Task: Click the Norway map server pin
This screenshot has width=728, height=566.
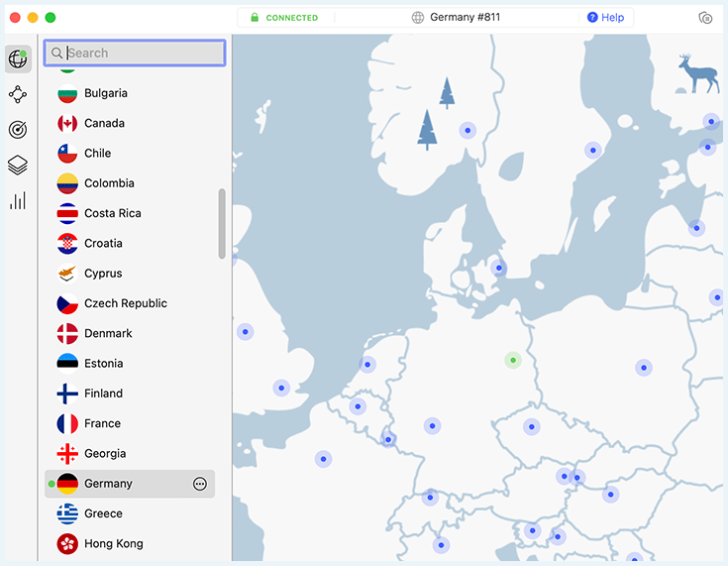Action: coord(468,131)
